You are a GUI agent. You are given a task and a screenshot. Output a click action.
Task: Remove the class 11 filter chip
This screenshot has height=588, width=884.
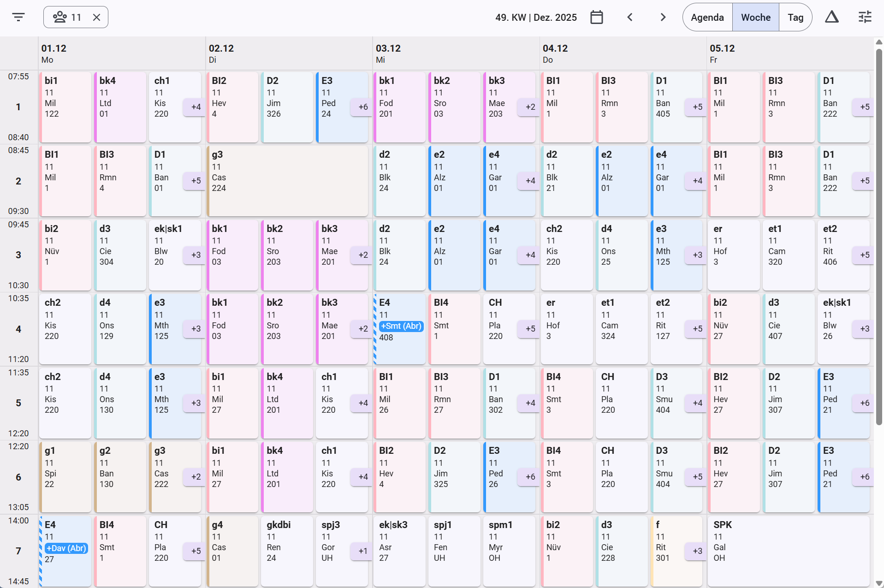(96, 18)
